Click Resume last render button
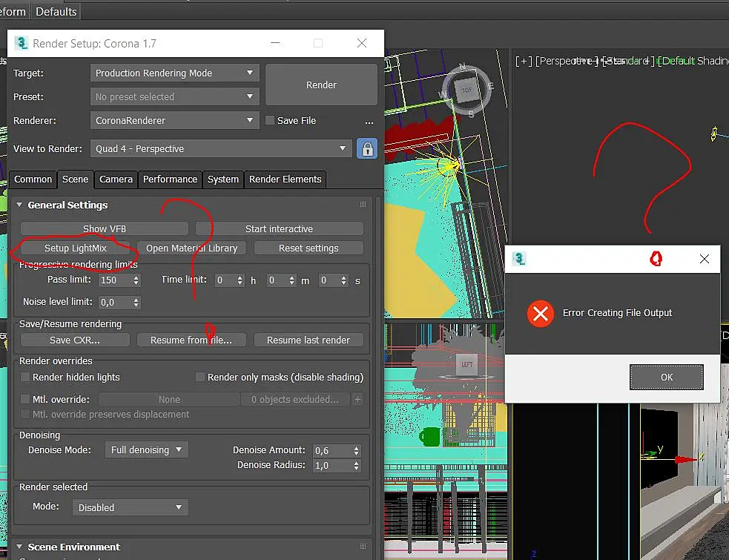The height and width of the screenshot is (560, 729). pyautogui.click(x=309, y=340)
